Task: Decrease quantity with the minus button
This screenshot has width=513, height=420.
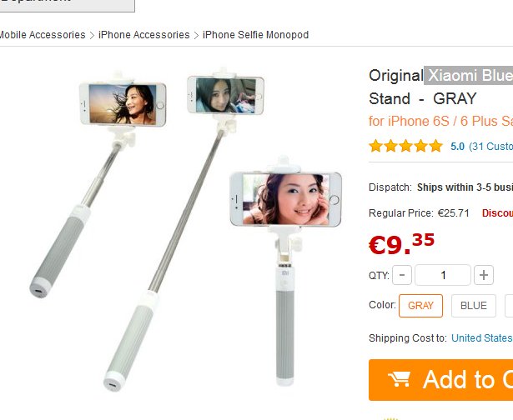Action: coord(402,275)
